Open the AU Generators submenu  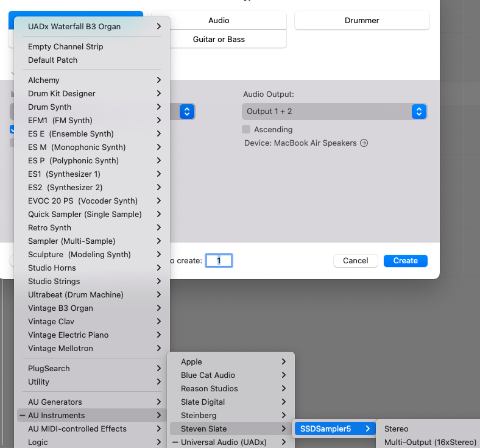92,402
